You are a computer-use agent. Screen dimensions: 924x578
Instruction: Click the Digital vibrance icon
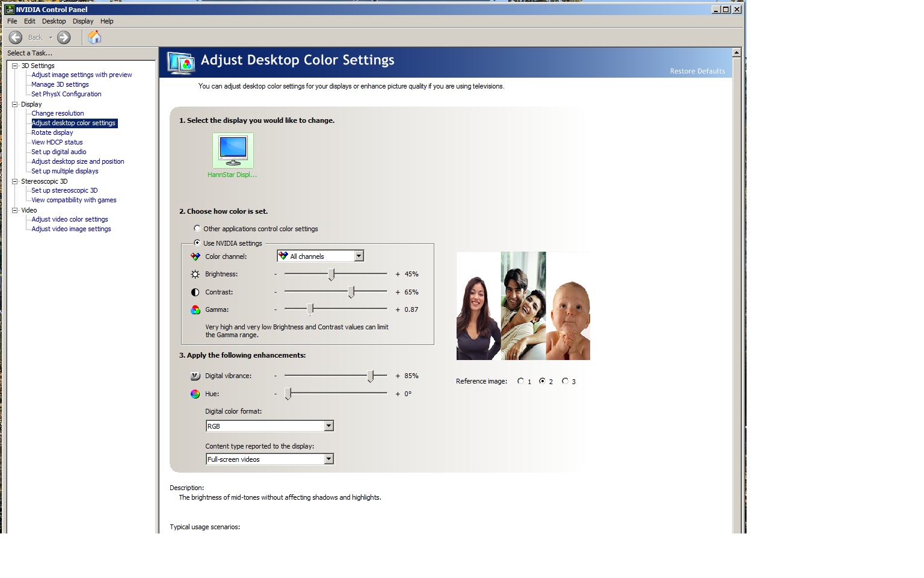pos(195,376)
